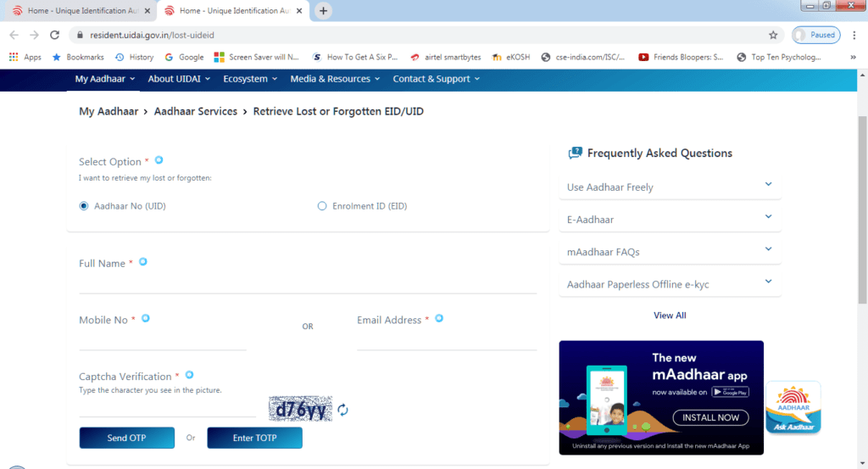This screenshot has height=469, width=868.
Task: Click info icon beside Mobile No
Action: (146, 318)
